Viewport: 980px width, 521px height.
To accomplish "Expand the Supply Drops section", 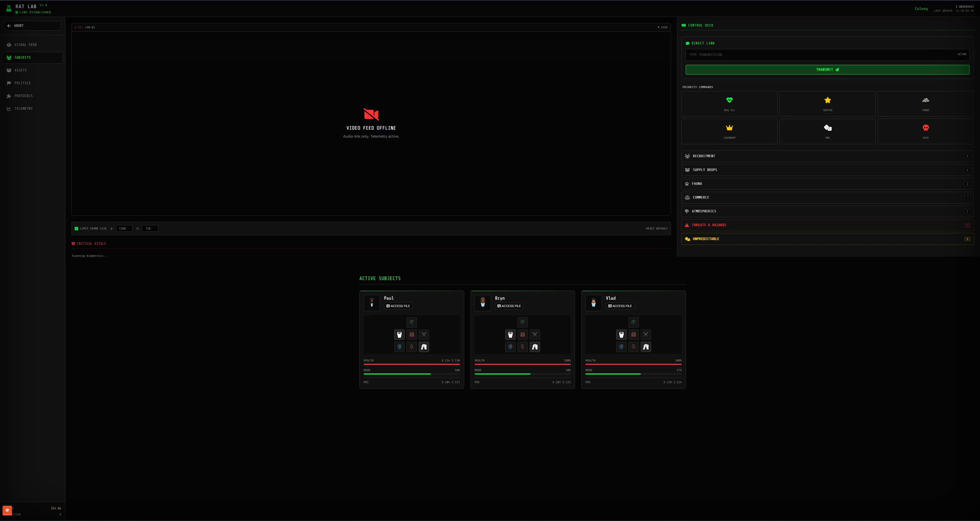I will (827, 170).
